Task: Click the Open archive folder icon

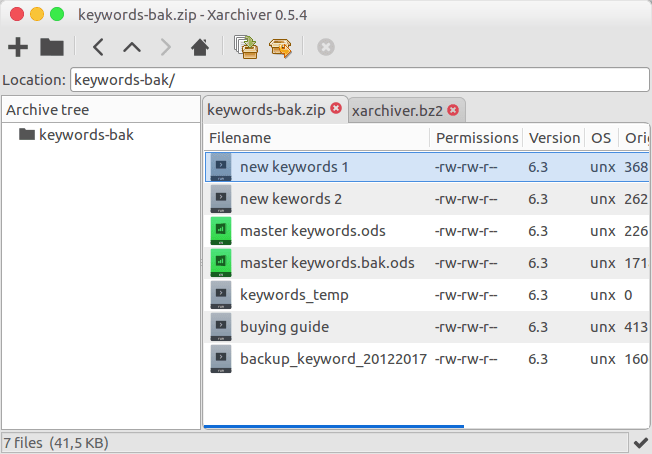Action: [x=52, y=47]
